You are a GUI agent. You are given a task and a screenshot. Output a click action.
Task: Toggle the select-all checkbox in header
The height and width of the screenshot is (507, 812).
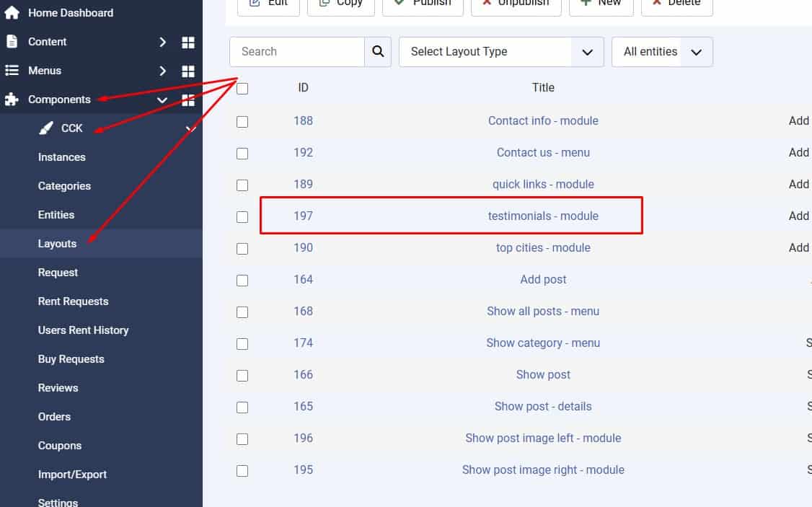click(x=242, y=89)
